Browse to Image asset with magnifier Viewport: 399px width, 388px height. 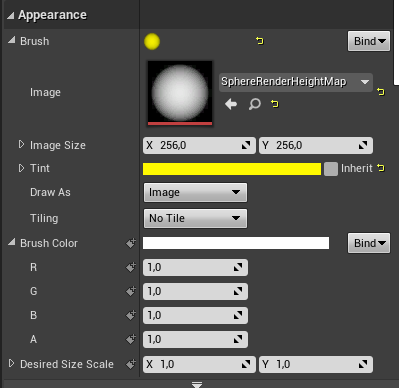coord(254,104)
